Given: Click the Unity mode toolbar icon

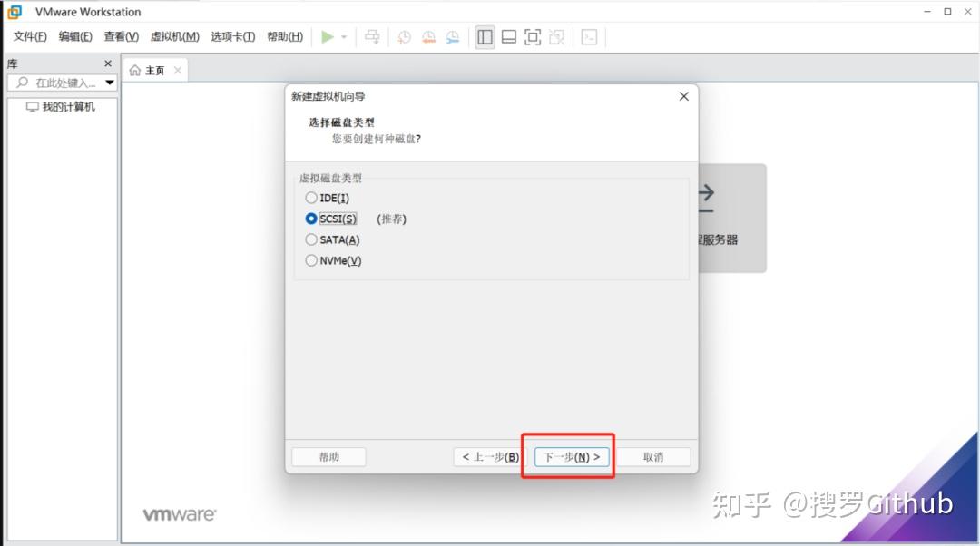Looking at the screenshot, I should click(x=556, y=37).
